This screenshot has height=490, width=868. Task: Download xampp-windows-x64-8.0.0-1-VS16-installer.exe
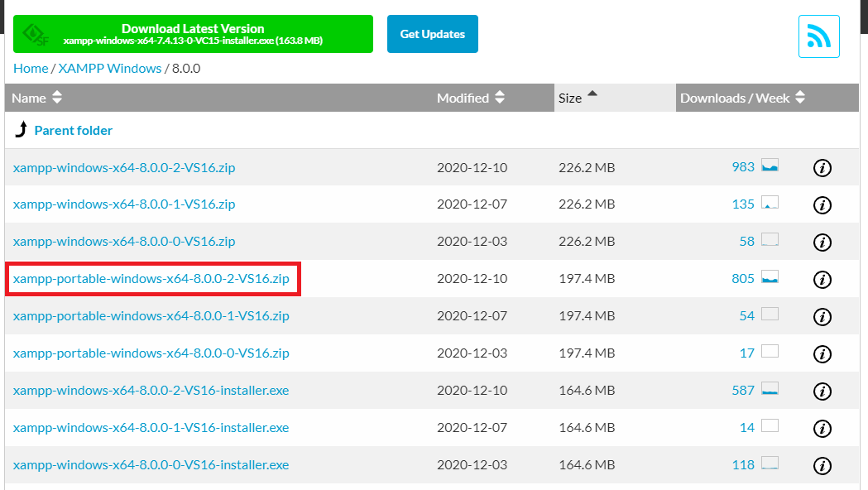151,427
